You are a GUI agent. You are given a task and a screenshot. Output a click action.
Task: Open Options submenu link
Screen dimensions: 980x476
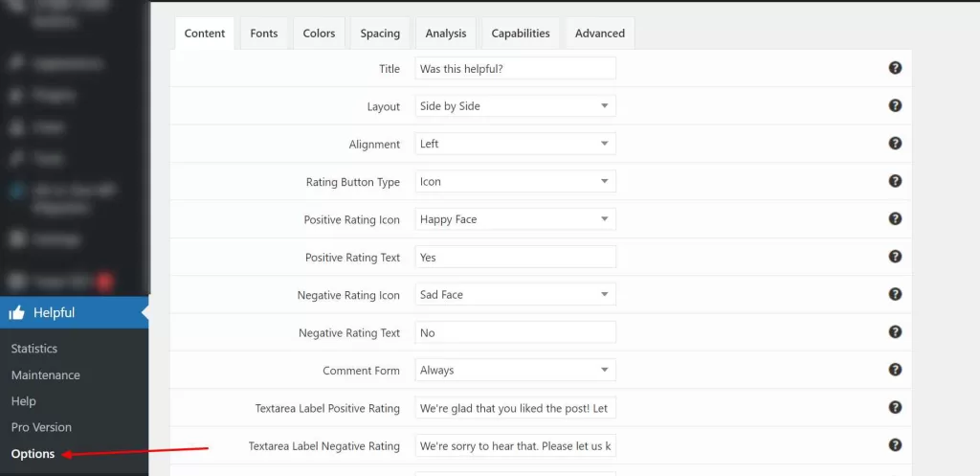coord(33,453)
